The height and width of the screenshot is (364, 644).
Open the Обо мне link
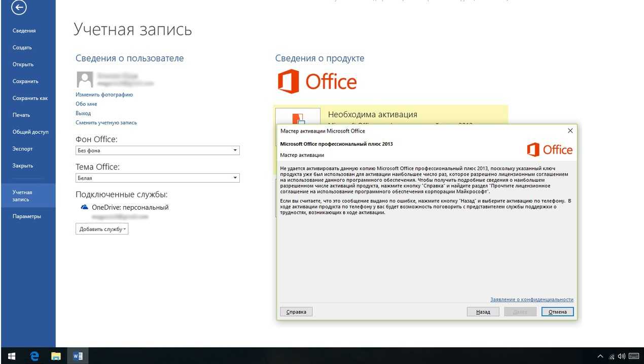click(x=86, y=104)
